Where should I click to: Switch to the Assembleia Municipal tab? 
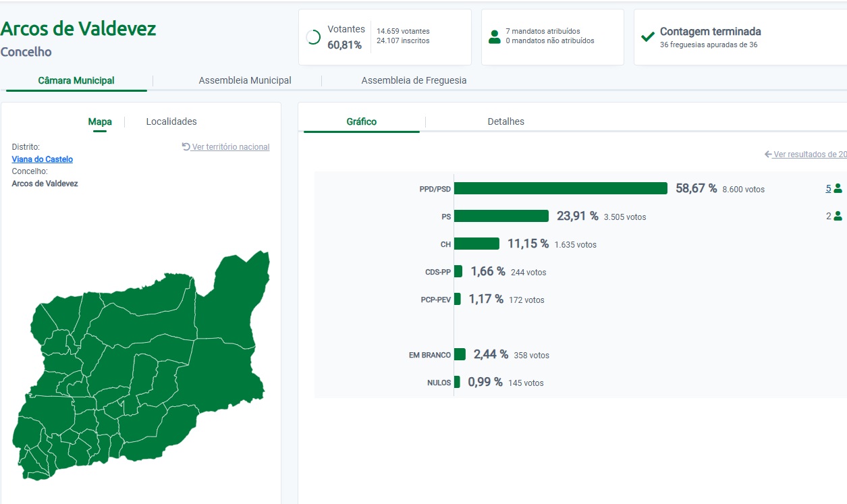[x=245, y=80]
